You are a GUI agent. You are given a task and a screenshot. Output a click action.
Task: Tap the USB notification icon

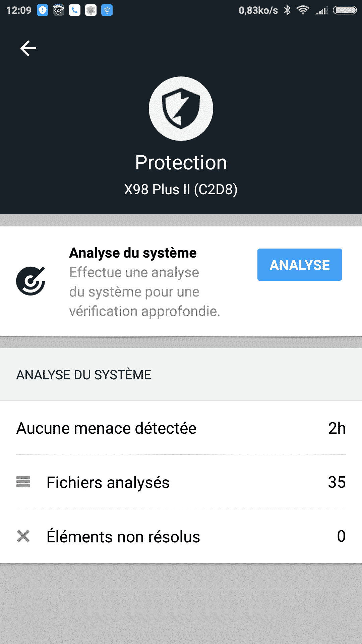click(107, 10)
